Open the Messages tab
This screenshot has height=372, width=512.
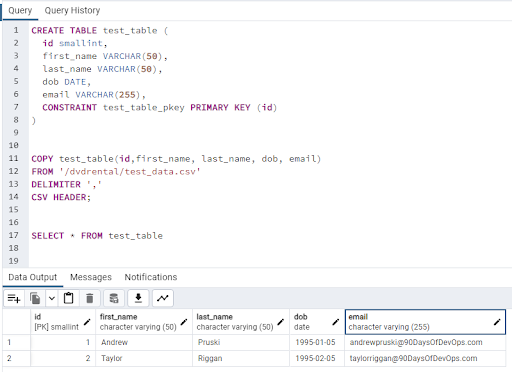click(91, 277)
